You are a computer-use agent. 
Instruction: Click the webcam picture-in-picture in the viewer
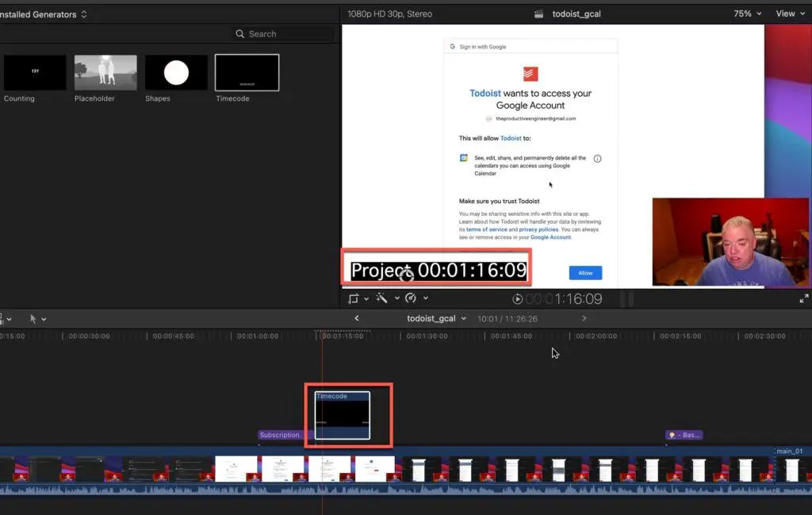coord(730,242)
